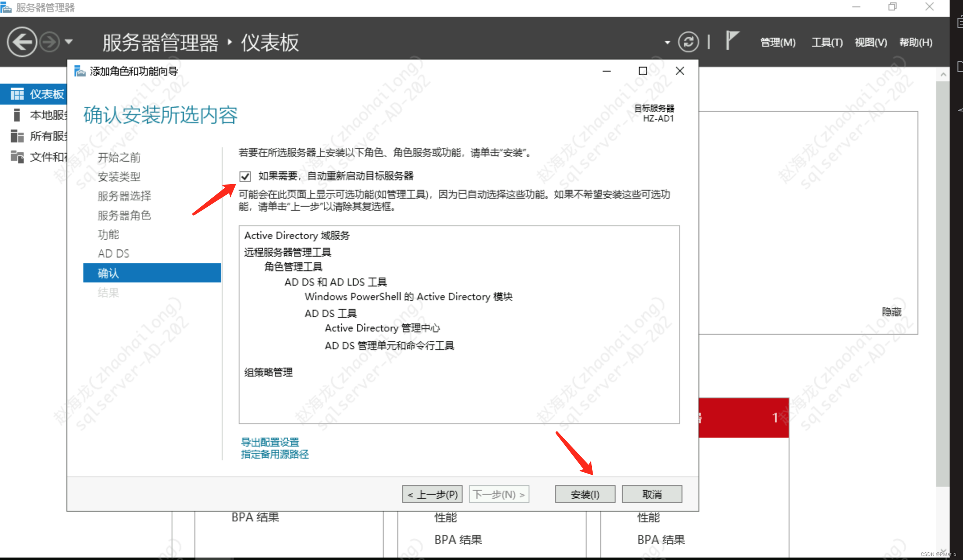Select 仪表板 in the left sidebar
The width and height of the screenshot is (963, 560).
(34, 94)
